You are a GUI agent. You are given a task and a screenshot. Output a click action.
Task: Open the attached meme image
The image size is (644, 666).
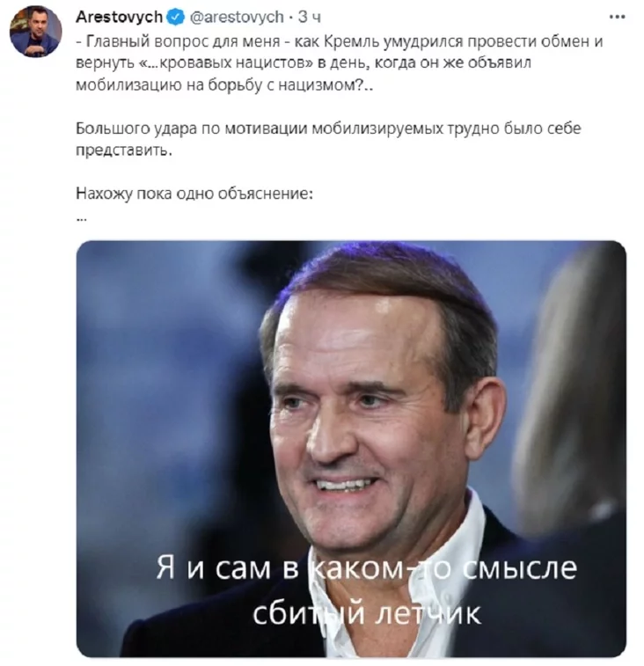(x=351, y=449)
